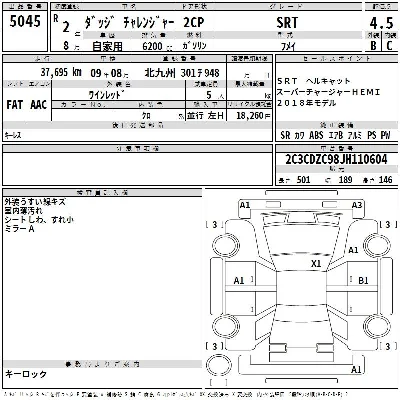
Task: Click the model code フメイ
Action: [x=288, y=47]
